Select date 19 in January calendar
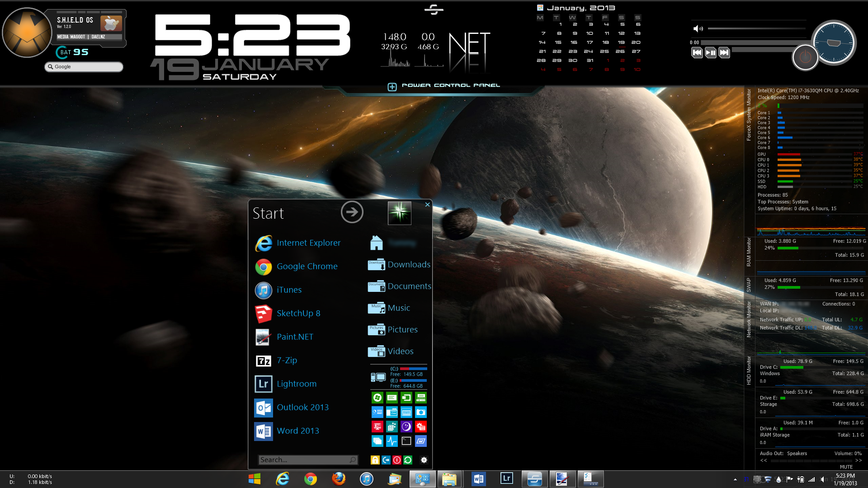Image resolution: width=868 pixels, height=488 pixels. 621,42
